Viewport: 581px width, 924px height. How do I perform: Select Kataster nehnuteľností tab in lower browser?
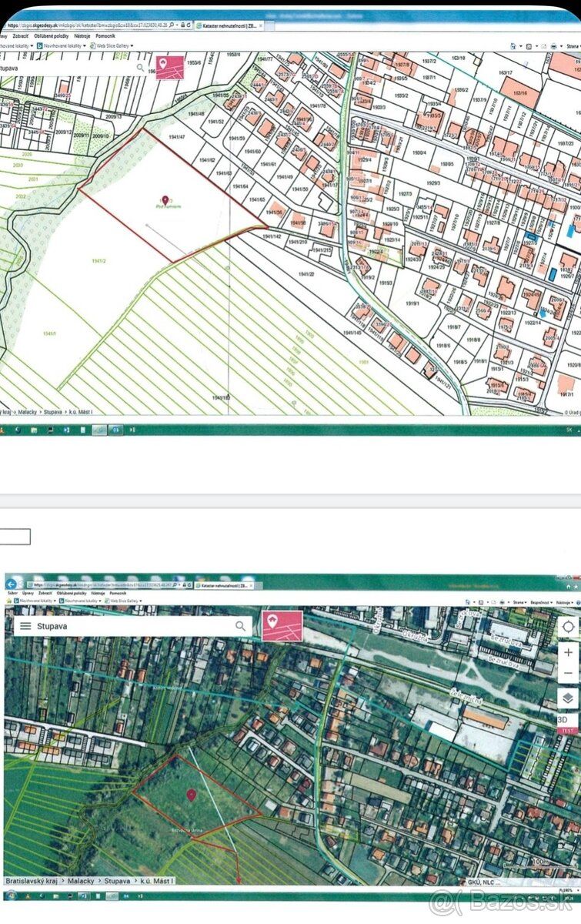225,584
